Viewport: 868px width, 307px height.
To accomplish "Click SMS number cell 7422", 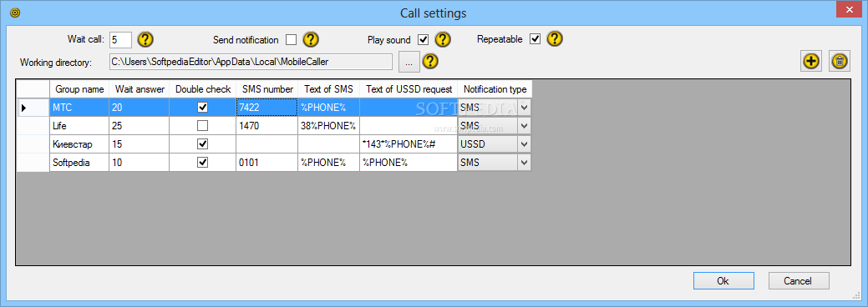I will click(x=267, y=108).
